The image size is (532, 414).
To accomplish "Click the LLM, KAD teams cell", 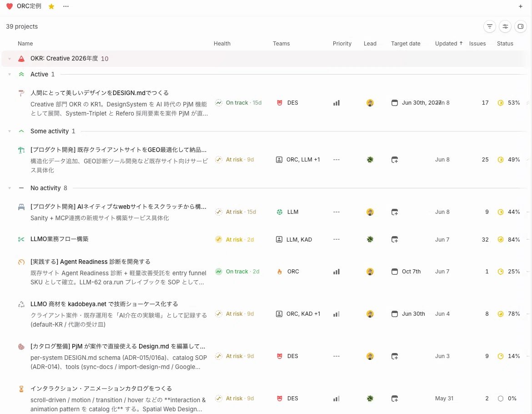I will coord(294,240).
